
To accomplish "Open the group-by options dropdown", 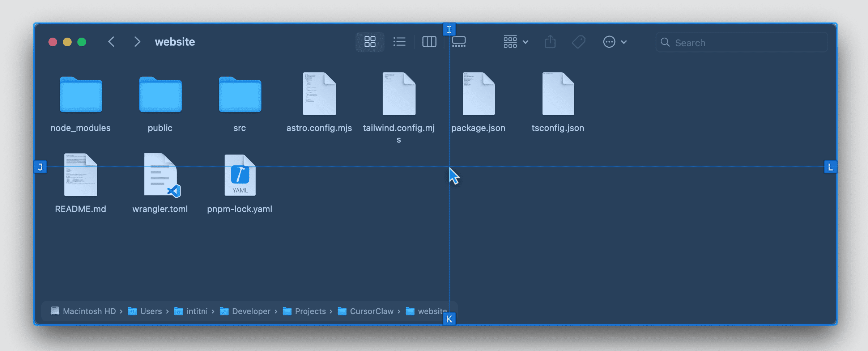I will [x=516, y=42].
